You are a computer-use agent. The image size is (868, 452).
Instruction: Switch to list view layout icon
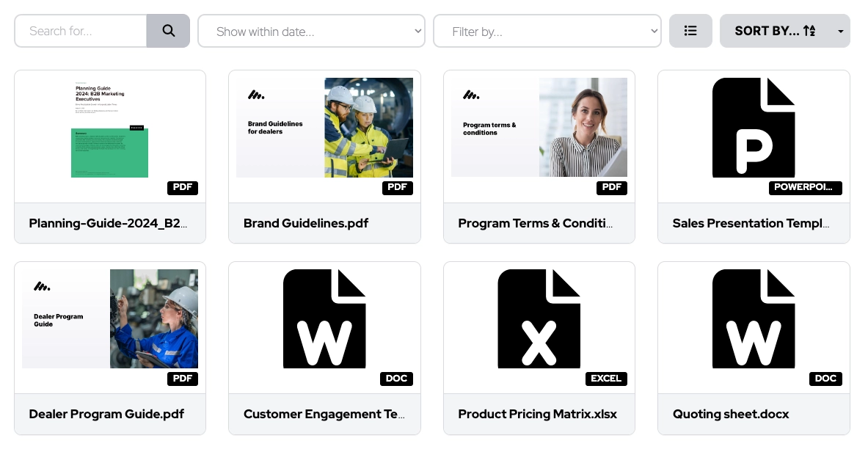[690, 31]
